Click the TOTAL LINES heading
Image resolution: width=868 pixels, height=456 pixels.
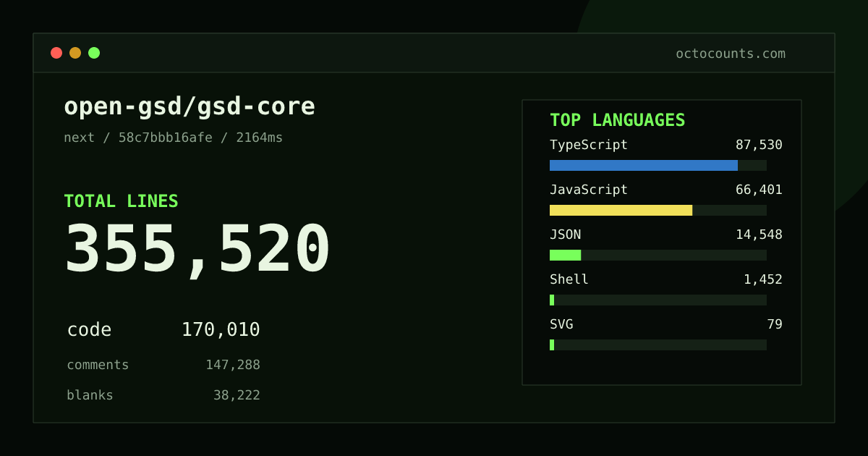click(x=121, y=201)
